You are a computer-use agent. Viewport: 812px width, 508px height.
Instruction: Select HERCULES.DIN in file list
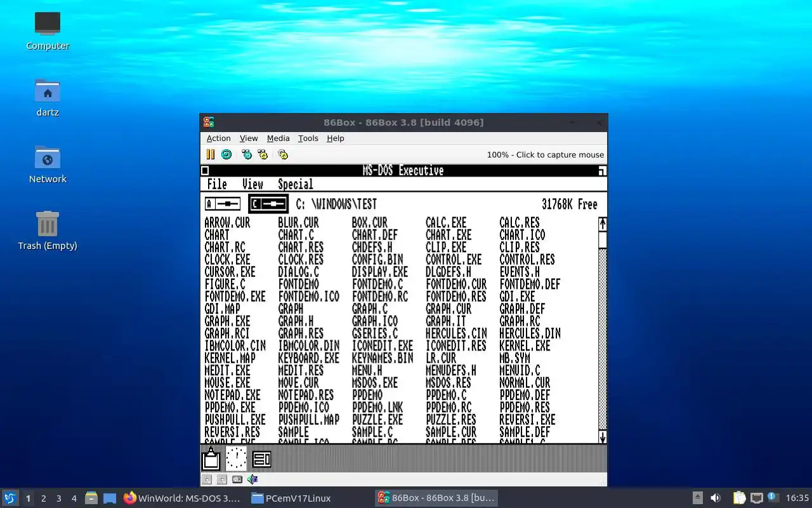point(530,333)
